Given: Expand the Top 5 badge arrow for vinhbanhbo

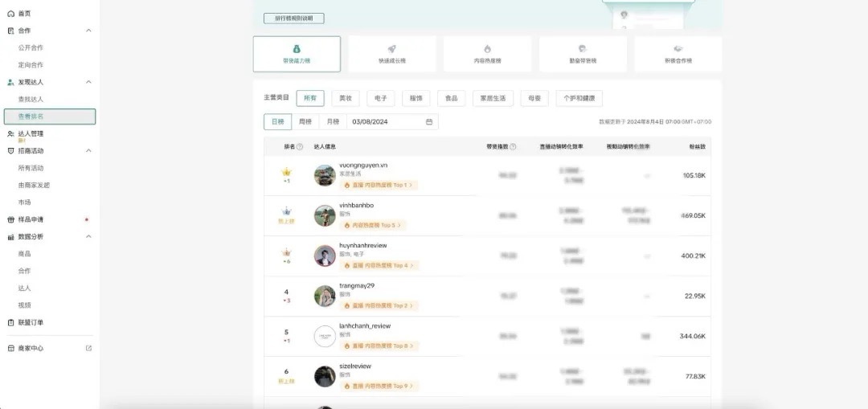Looking at the screenshot, I should coord(400,225).
